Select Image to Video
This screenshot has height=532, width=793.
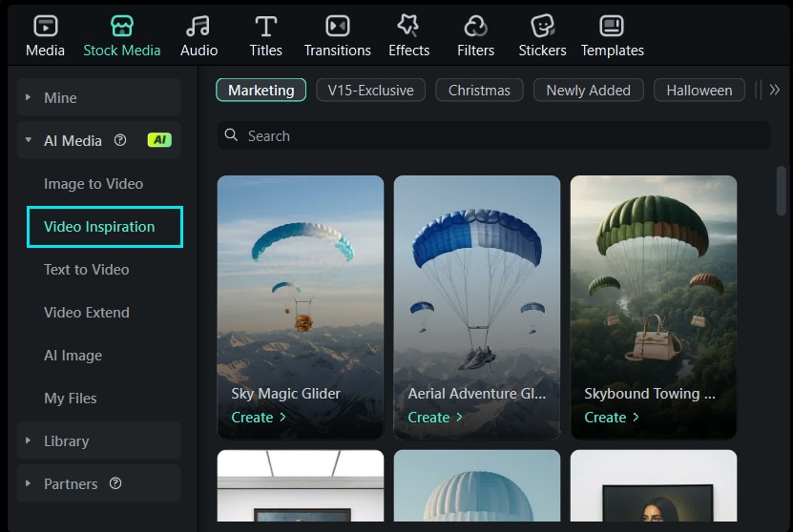click(x=94, y=184)
